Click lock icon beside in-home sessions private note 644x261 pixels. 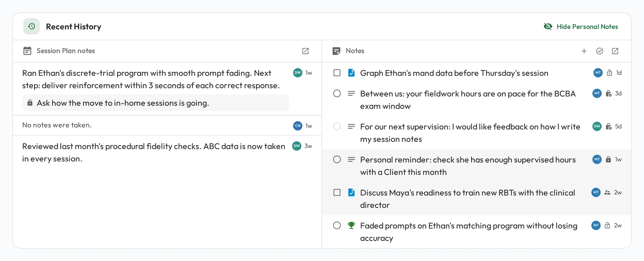pos(30,103)
